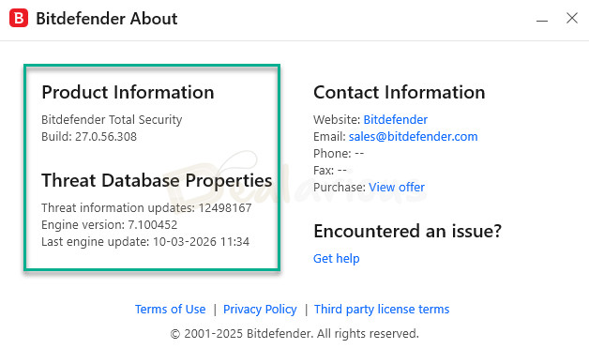Open Third party license terms link
The image size is (589, 364).
(x=382, y=310)
